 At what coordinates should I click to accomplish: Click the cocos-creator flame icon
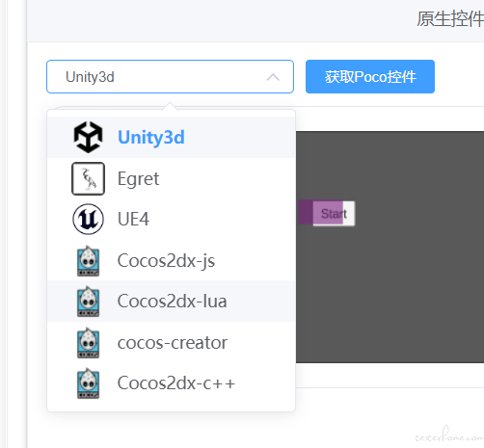(88, 343)
